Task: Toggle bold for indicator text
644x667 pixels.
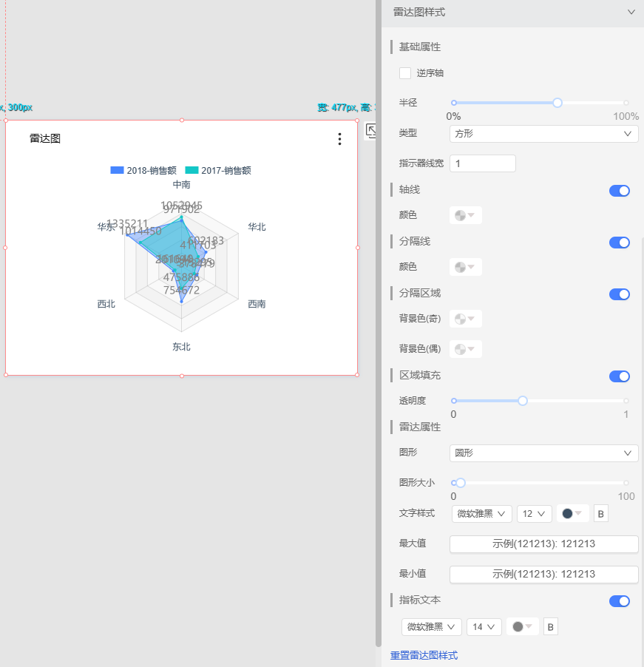Action: 550,627
